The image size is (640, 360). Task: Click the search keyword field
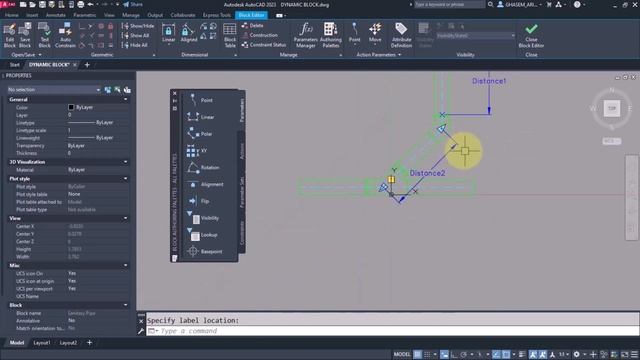pyautogui.click(x=449, y=4)
